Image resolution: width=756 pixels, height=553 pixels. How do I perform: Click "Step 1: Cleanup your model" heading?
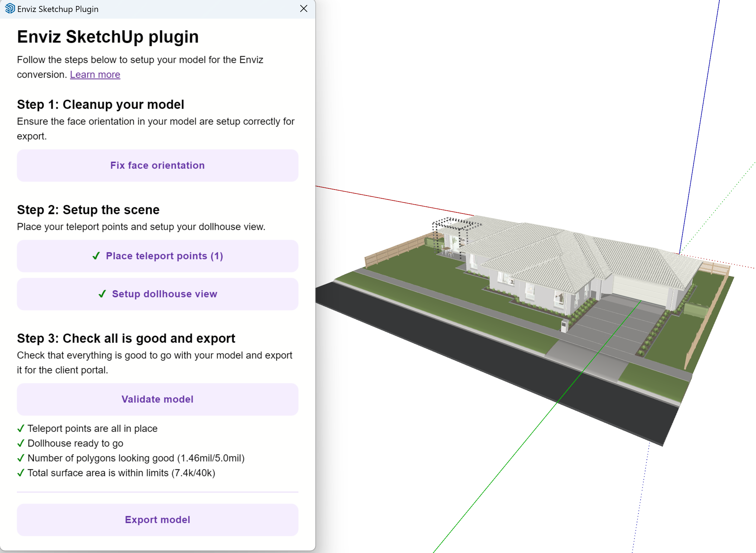[x=100, y=105]
